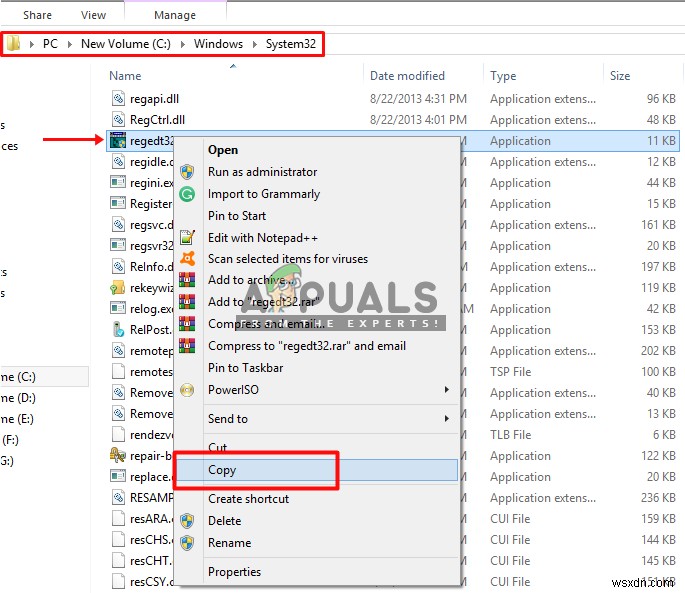Open the dropdown arrow after New Volume (C:)
Viewport: 685px width, 593px height.
coord(183,44)
